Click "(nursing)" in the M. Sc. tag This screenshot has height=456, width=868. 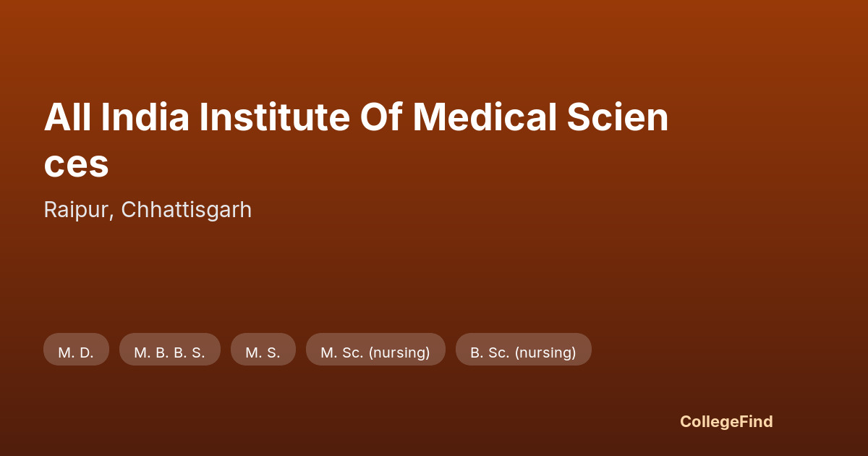(x=399, y=352)
